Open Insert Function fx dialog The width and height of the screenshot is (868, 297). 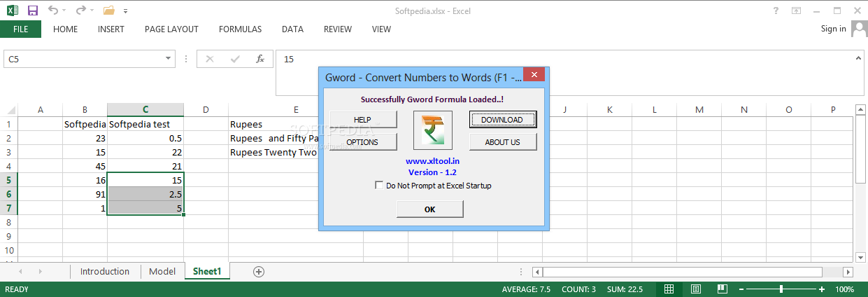tap(260, 60)
